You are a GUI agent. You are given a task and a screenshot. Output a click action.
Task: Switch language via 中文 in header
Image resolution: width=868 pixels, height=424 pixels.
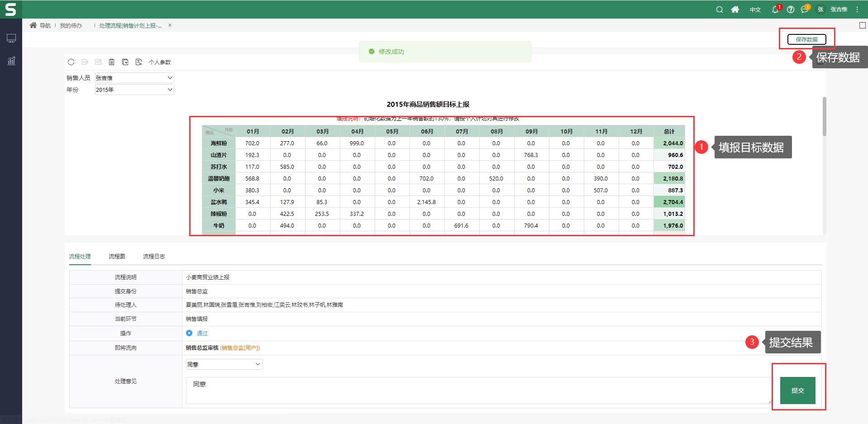coord(755,10)
